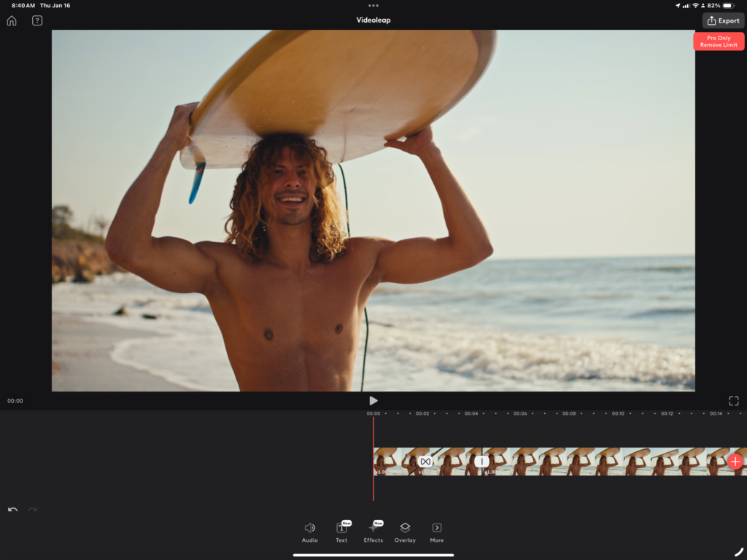This screenshot has height=560, width=747.
Task: Tap the pencil icon in the corner
Action: pyautogui.click(x=739, y=551)
